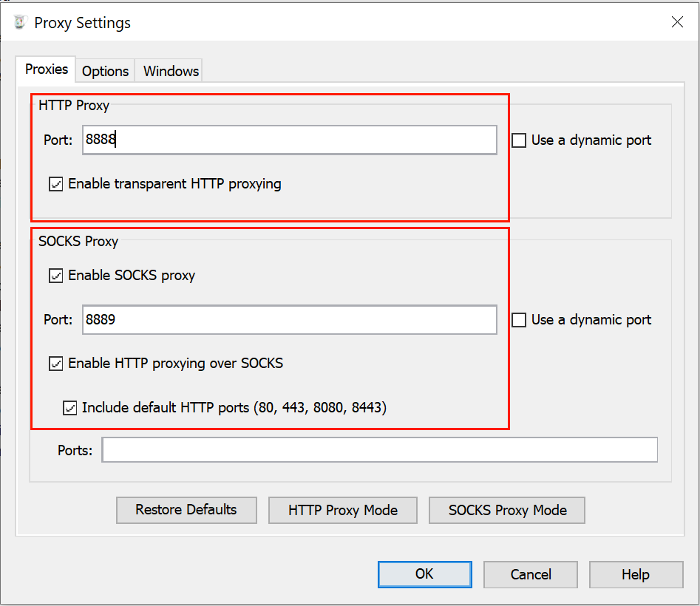Open Help for proxy settings
The image size is (700, 606).
pyautogui.click(x=636, y=574)
